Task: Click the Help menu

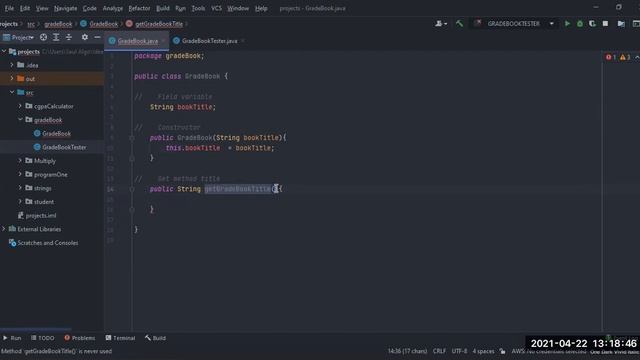Action: coord(261,8)
